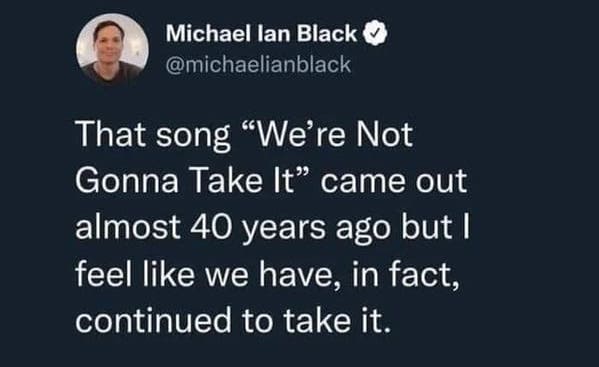Visit the @michaelianblack handle link
This screenshot has width=599, height=367.
(x=258, y=65)
